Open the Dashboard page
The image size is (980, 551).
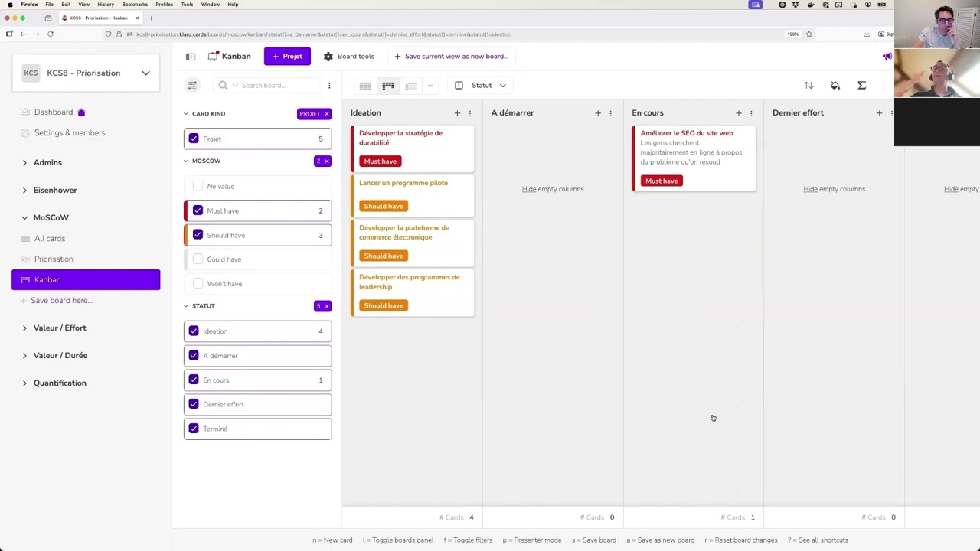coord(54,112)
